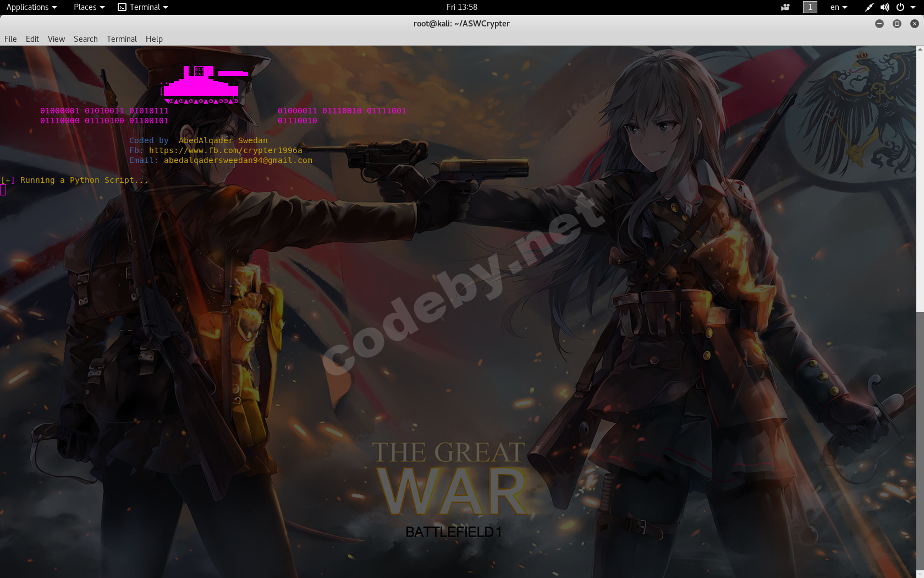The width and height of the screenshot is (924, 578).
Task: Click the binary text 01000011 01110010 01111001
Action: (x=342, y=111)
